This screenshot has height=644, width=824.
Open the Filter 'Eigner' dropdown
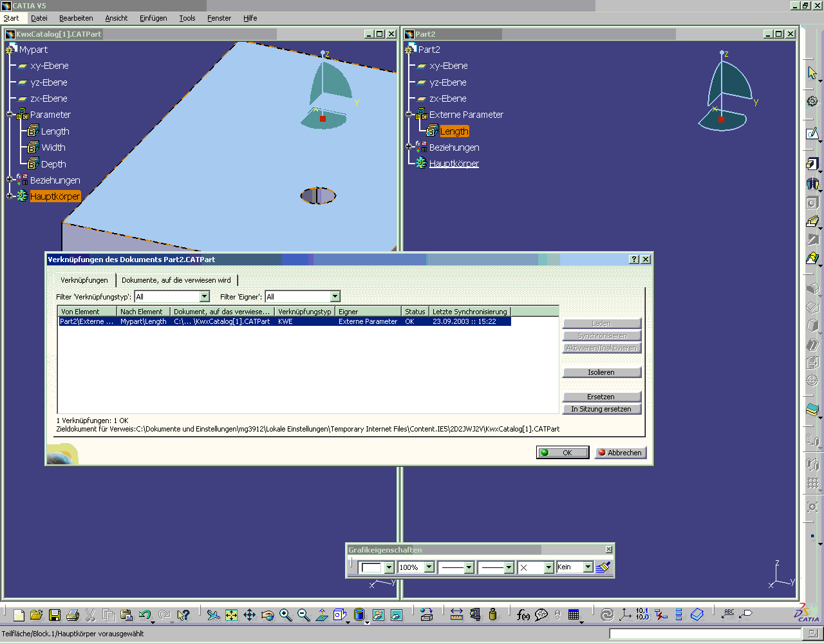pyautogui.click(x=335, y=296)
